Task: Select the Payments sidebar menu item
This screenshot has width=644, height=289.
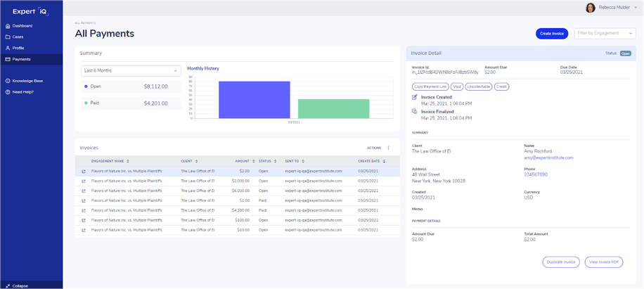Action: coord(21,60)
